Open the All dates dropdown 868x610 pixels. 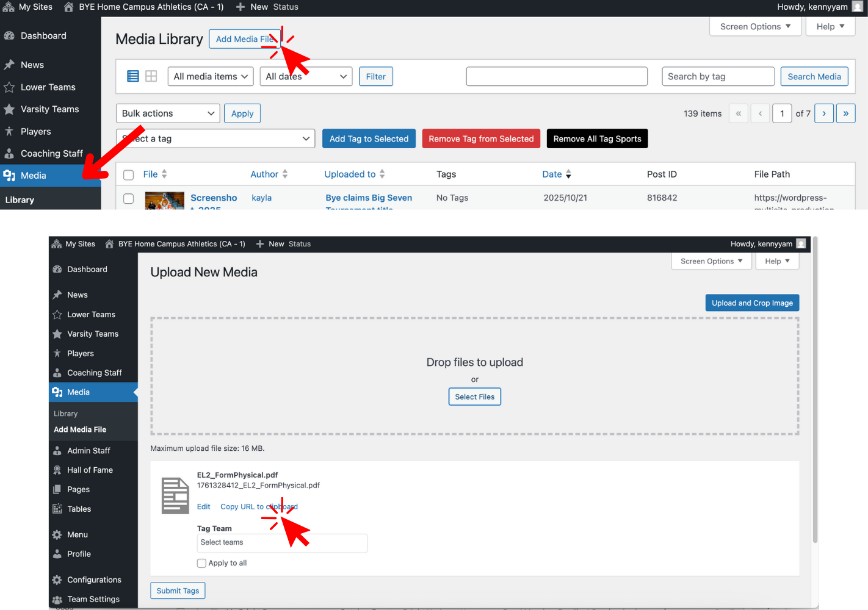pyautogui.click(x=306, y=76)
